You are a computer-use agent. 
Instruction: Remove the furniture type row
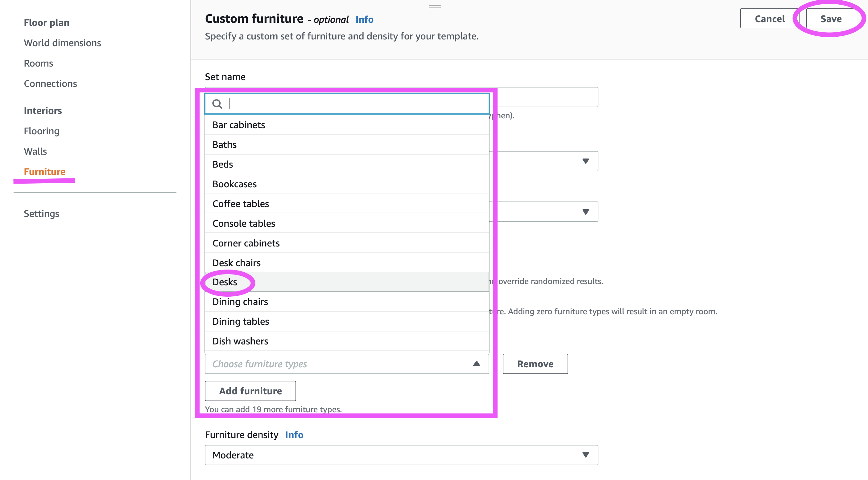click(535, 364)
